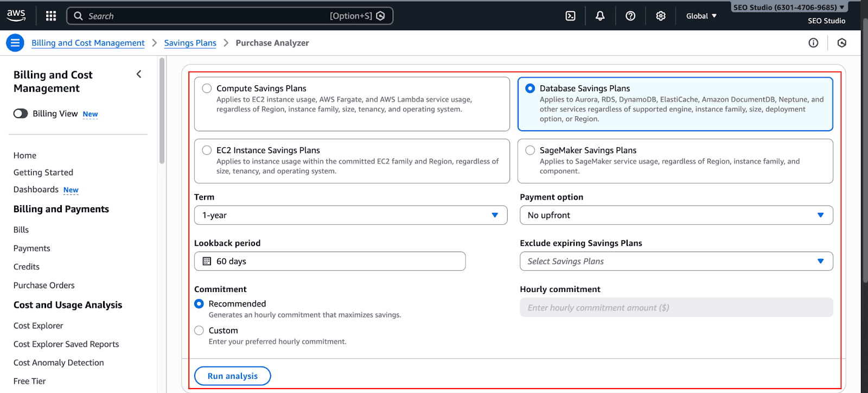This screenshot has width=868, height=393.
Task: Open Purchase Orders in the sidebar
Action: click(44, 285)
